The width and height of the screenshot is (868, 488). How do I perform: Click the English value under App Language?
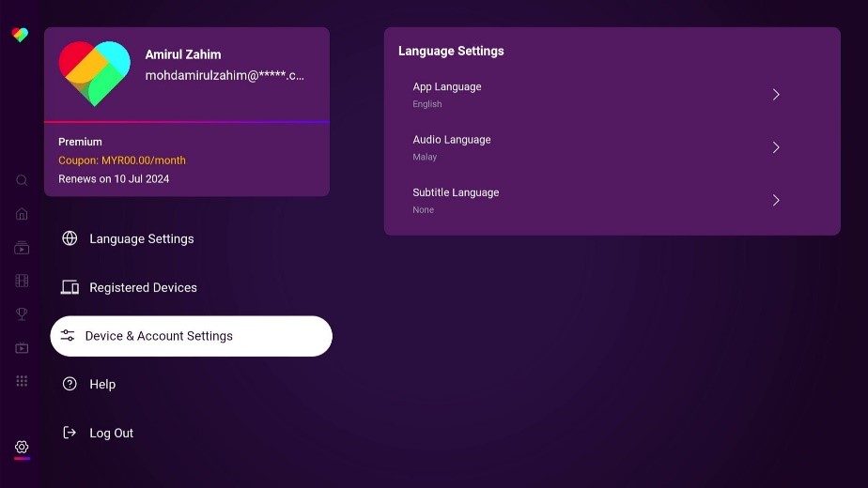point(426,104)
